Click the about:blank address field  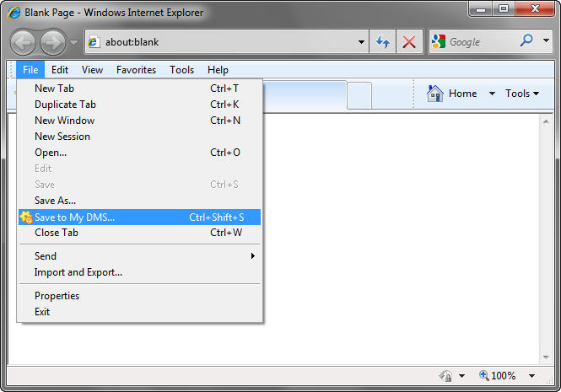click(x=225, y=42)
